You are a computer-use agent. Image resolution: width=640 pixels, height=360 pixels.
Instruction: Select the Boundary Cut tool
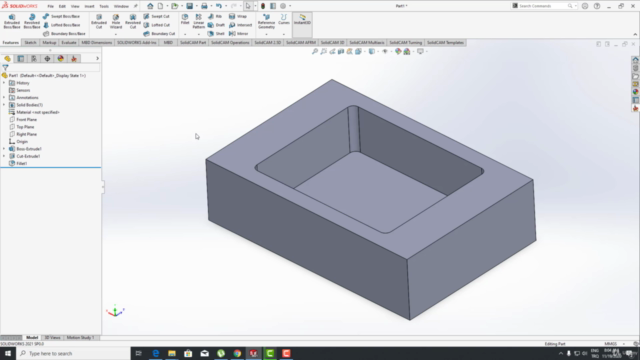(x=159, y=34)
